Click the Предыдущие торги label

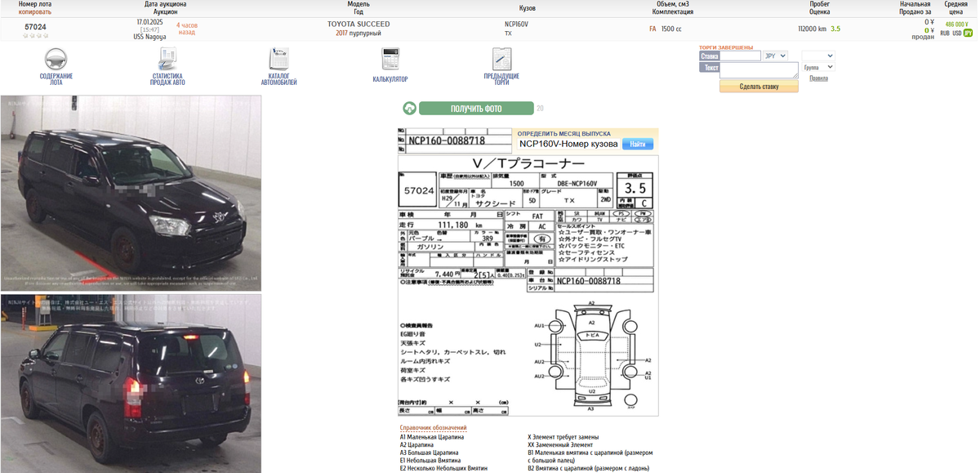coord(501,79)
